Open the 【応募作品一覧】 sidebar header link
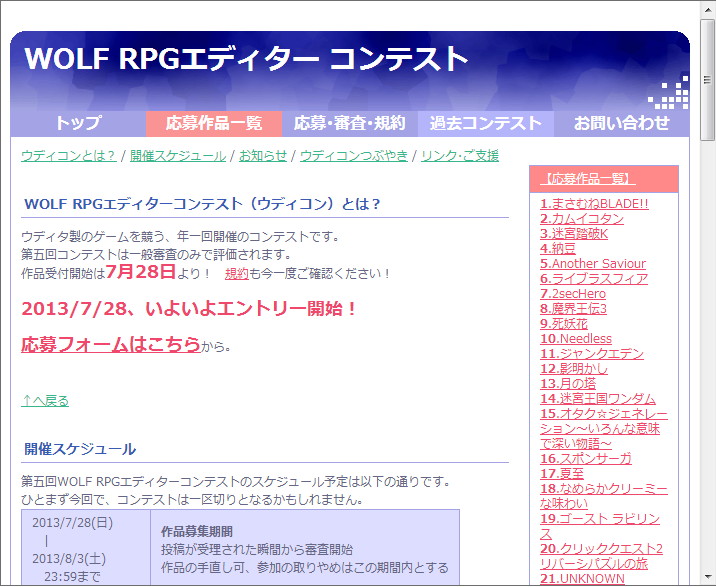Image resolution: width=716 pixels, height=587 pixels. click(x=588, y=179)
